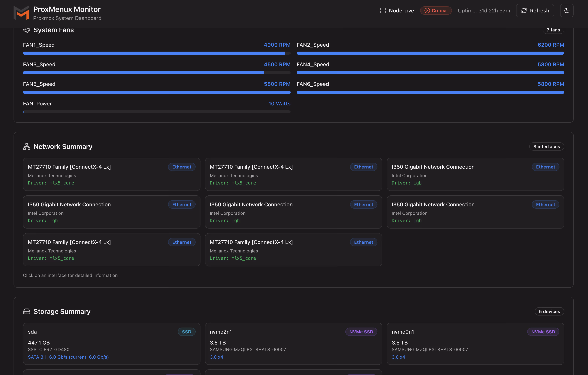
Task: Toggle dark mode with moon icon
Action: click(567, 11)
